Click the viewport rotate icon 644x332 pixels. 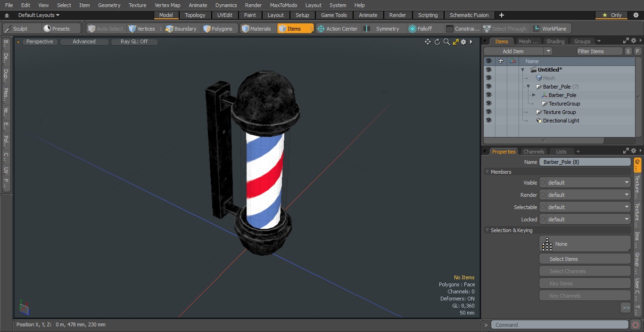coord(437,42)
